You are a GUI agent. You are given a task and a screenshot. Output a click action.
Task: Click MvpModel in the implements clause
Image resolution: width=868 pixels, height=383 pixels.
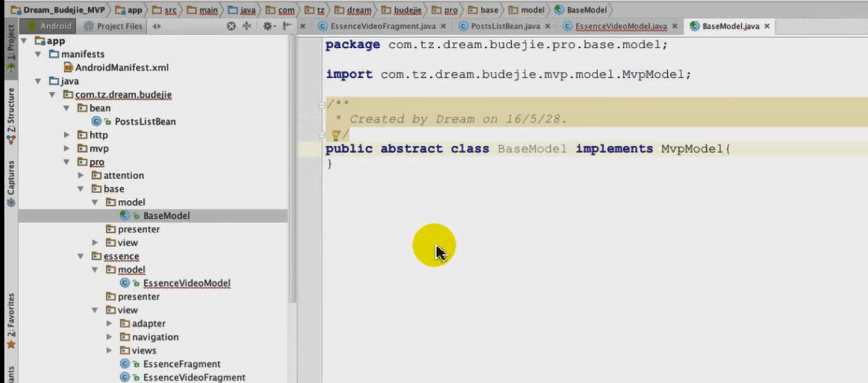click(x=692, y=148)
